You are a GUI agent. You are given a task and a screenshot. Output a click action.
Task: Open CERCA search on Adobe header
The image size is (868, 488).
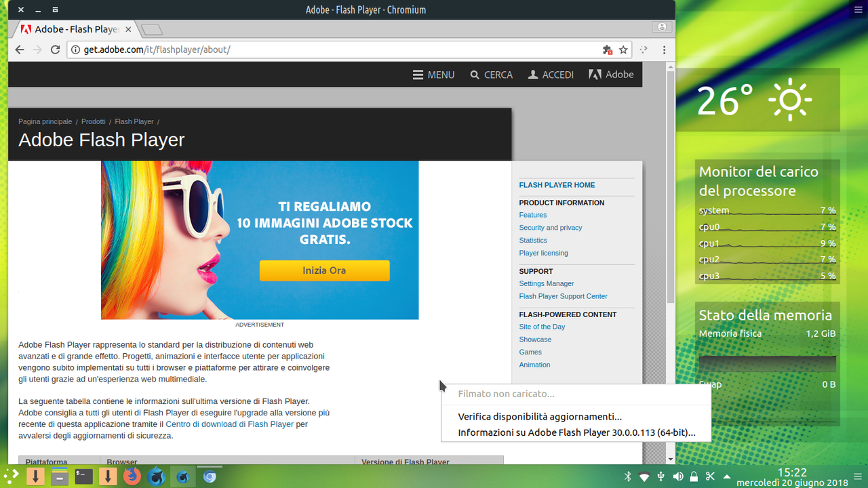[x=492, y=75]
